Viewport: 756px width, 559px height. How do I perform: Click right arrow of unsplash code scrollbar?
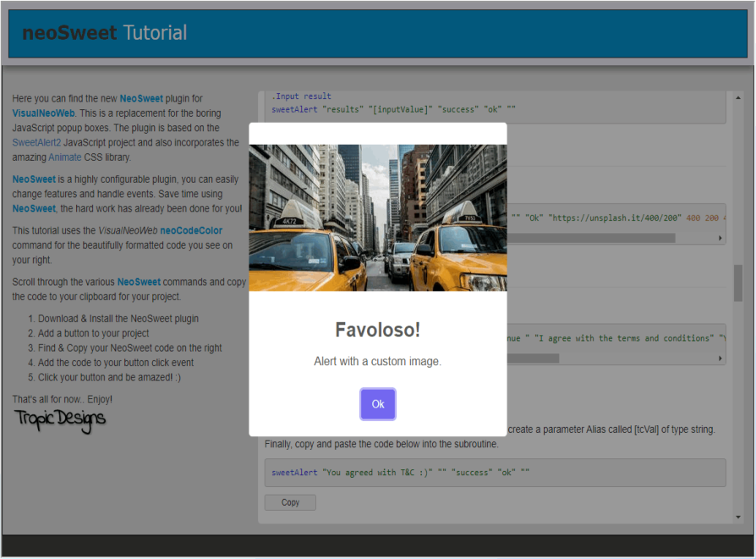coord(720,238)
